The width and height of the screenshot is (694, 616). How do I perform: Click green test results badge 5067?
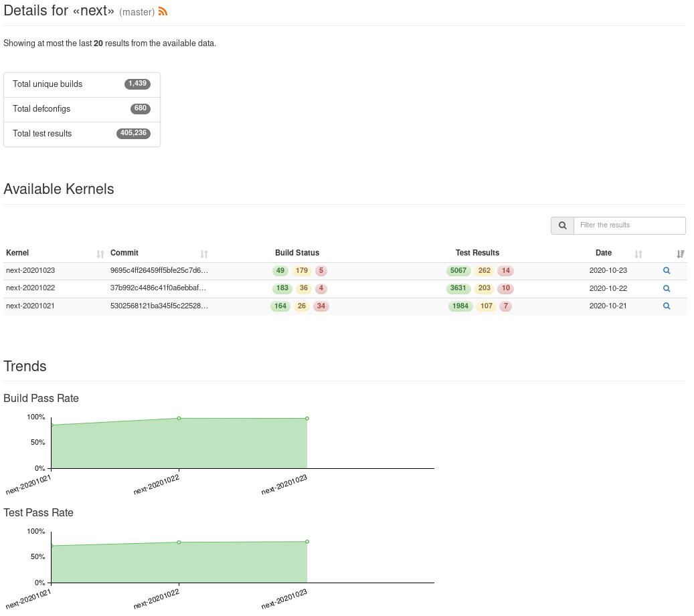click(x=458, y=271)
